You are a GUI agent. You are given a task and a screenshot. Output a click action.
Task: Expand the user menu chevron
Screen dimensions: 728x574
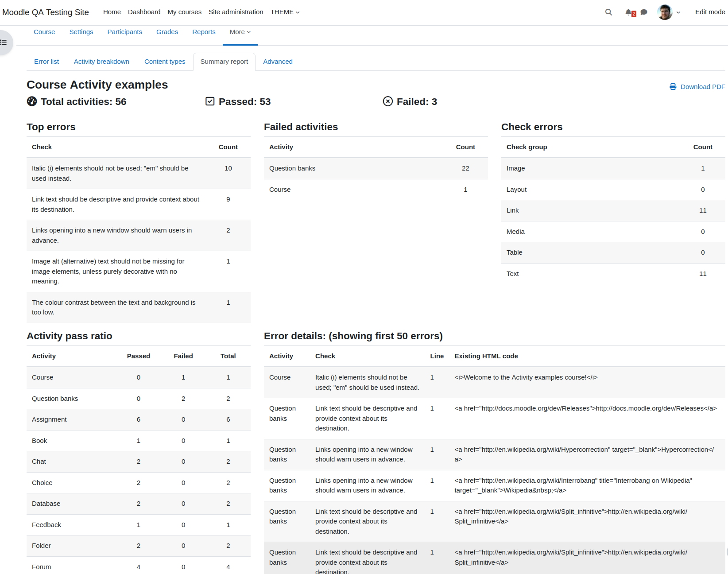(678, 12)
